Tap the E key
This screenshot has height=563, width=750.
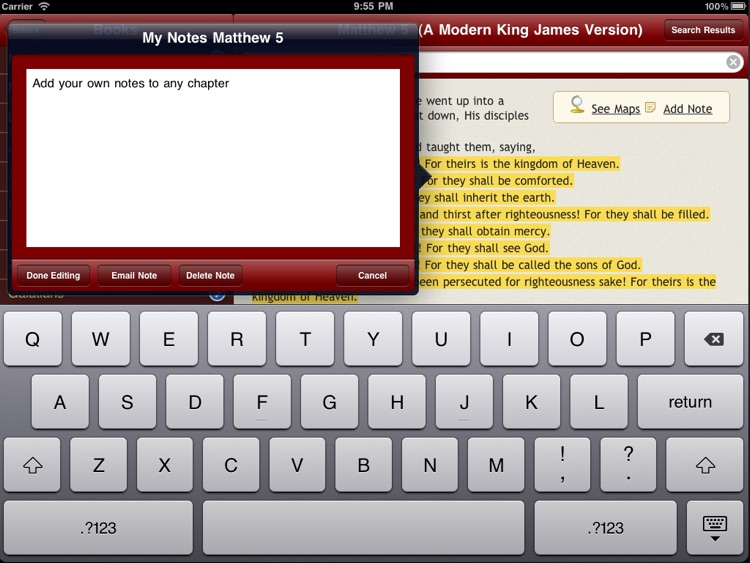169,339
